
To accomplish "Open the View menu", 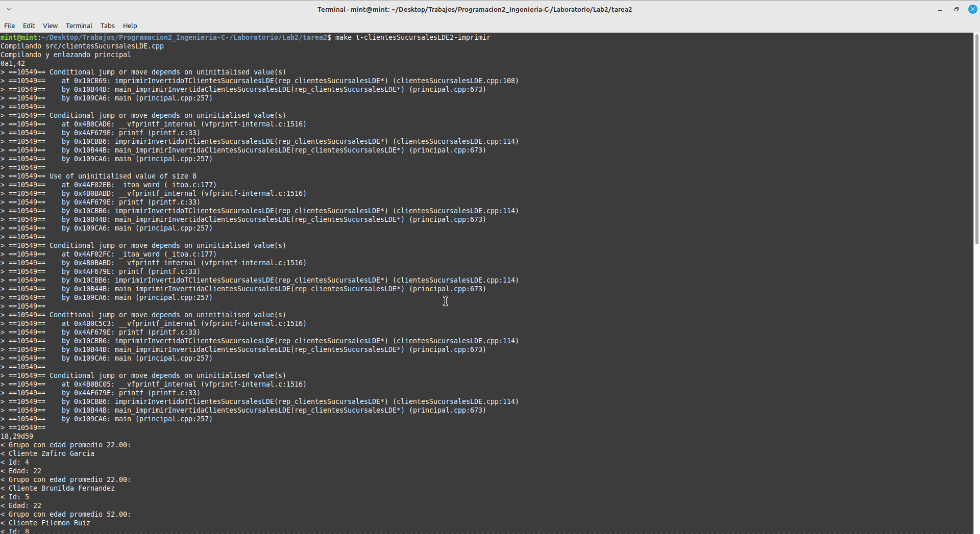I will pos(50,26).
